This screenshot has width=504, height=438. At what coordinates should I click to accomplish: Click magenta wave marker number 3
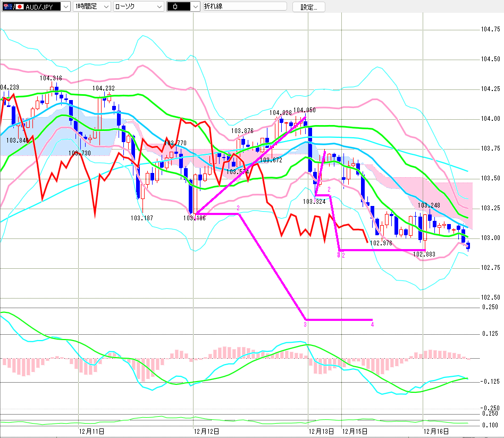pyautogui.click(x=305, y=324)
